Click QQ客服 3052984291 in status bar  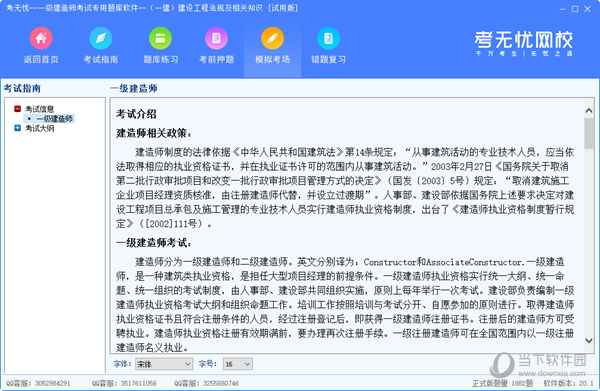[38, 383]
